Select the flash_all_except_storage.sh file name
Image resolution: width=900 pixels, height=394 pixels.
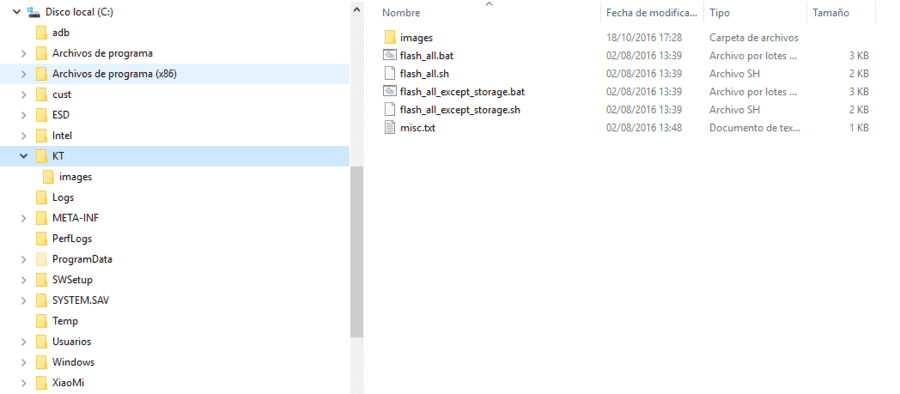[x=460, y=109]
